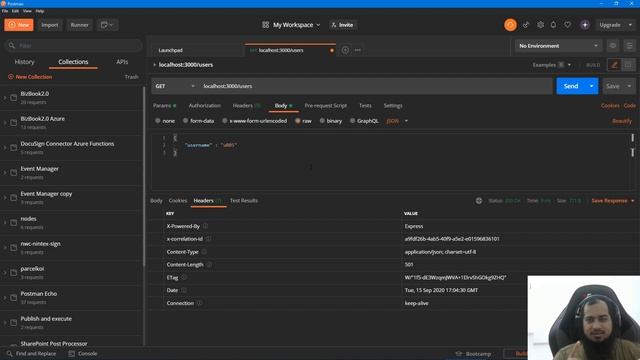
Task: Click the request URL input field
Action: [376, 86]
